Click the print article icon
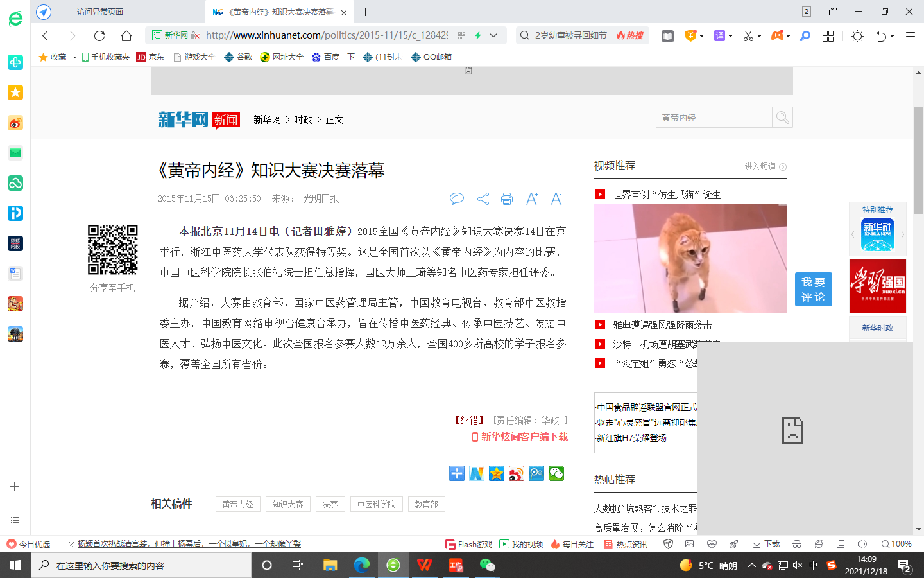This screenshot has width=924, height=578. coord(507,199)
